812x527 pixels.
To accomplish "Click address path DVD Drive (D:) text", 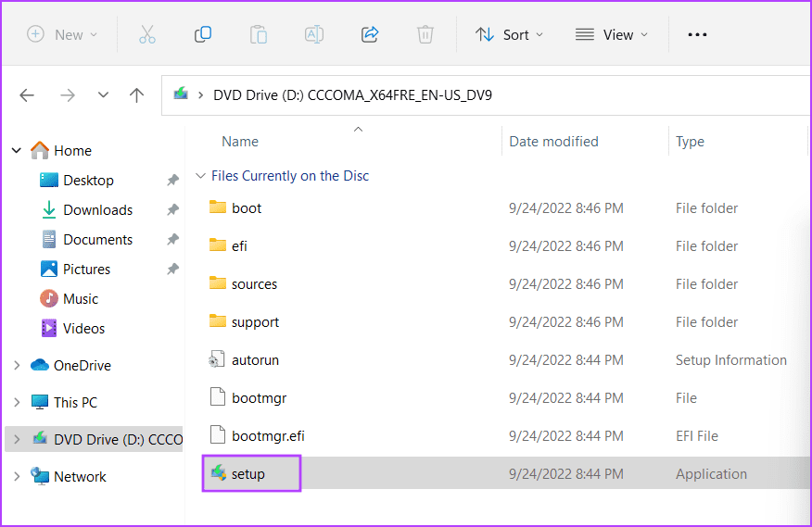I will 352,95.
